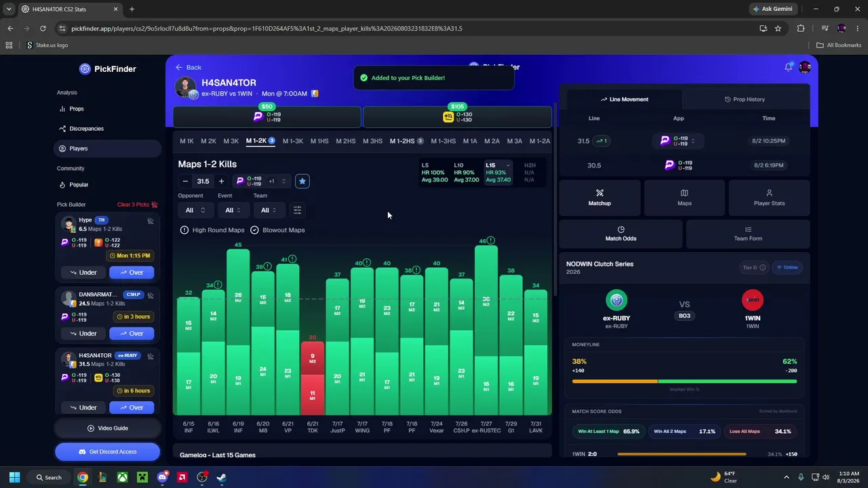Viewport: 868px width, 488px height.
Task: Click the 1WIN team logo
Action: [753, 300]
